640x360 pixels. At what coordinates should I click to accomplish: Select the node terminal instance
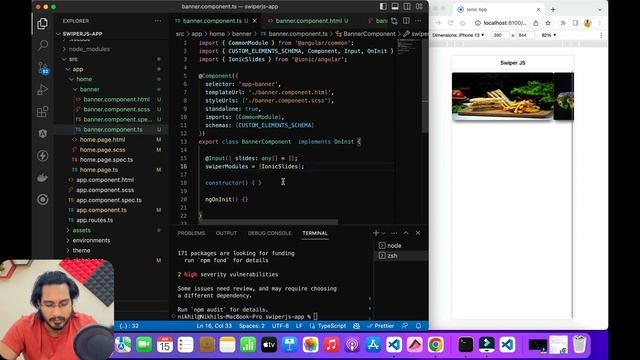(x=400, y=246)
